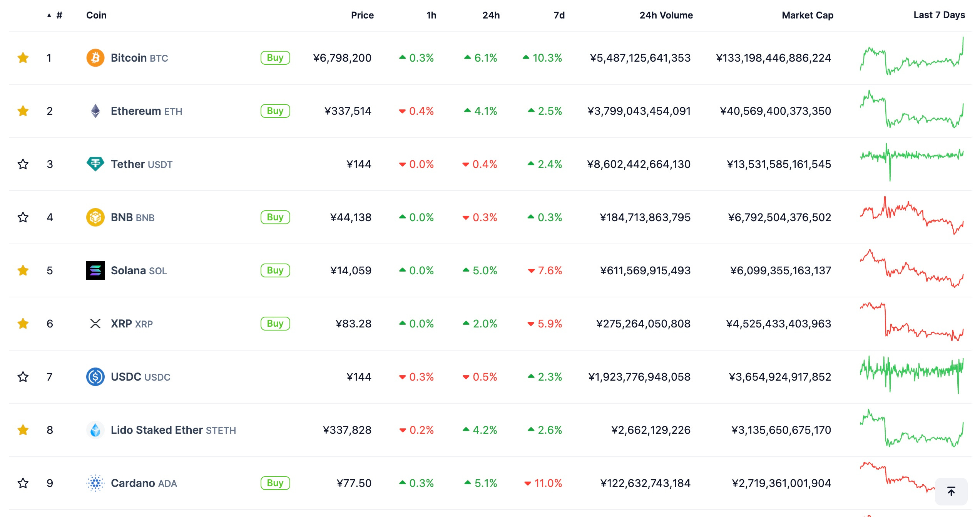Open the XRP coin name link

click(132, 324)
